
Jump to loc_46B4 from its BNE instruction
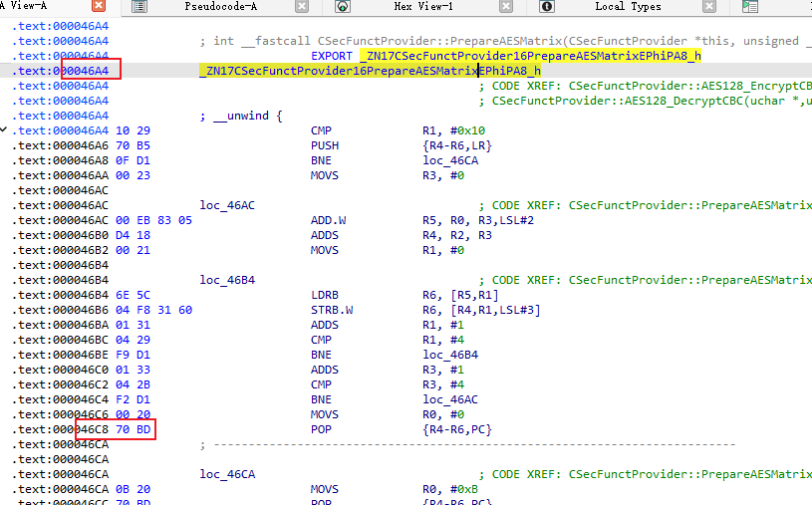point(449,354)
